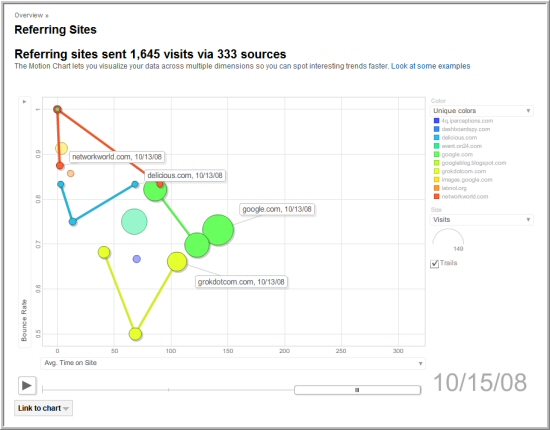
Task: Select 4q.iperceptions.com color swatch in legend
Action: click(436, 121)
